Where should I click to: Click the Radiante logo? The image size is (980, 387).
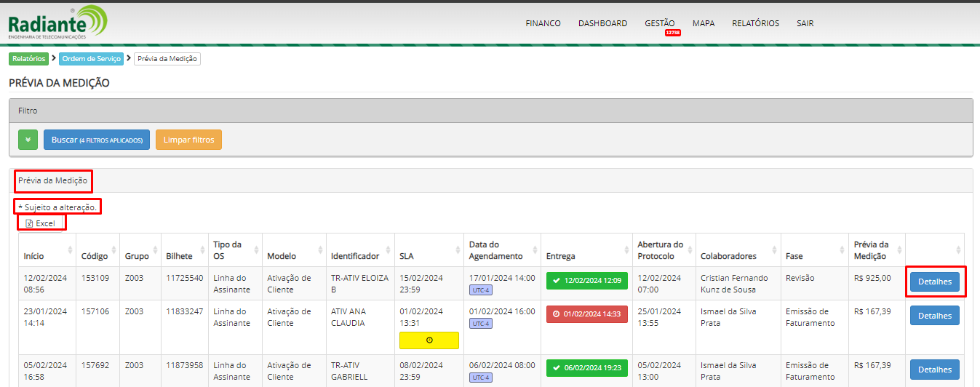click(57, 22)
